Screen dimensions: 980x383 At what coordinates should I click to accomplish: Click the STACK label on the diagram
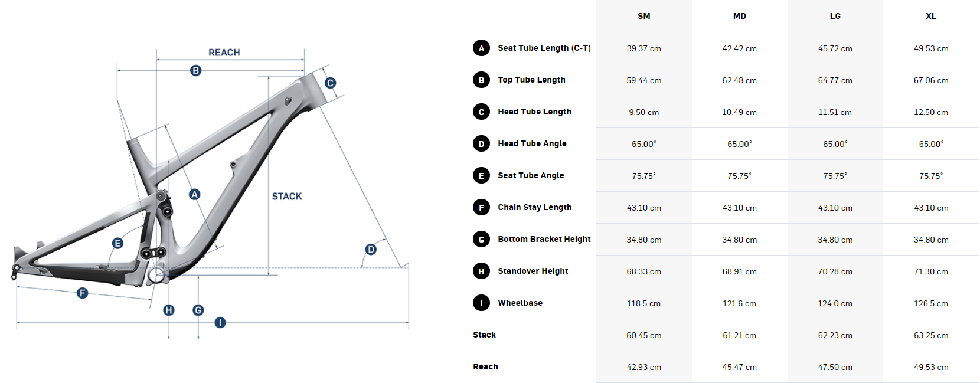[287, 197]
